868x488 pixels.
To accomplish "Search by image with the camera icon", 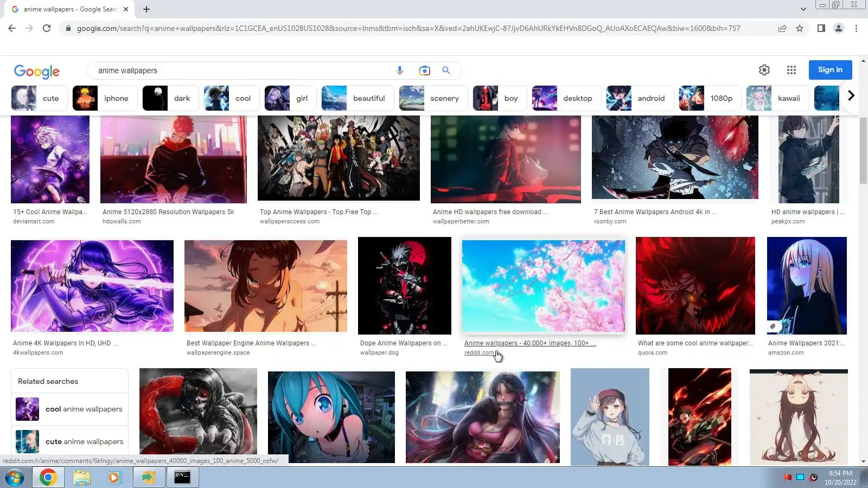I will pyautogui.click(x=424, y=70).
